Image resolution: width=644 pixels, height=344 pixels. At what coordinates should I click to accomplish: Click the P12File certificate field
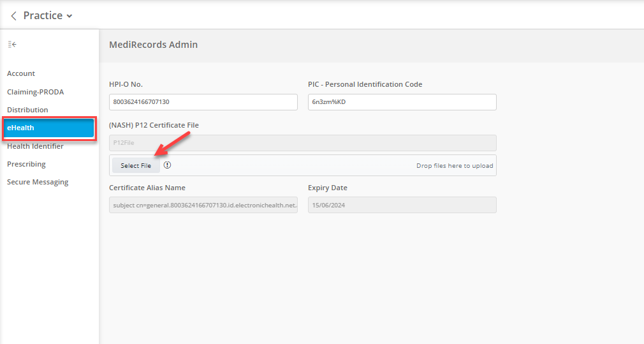tap(303, 142)
